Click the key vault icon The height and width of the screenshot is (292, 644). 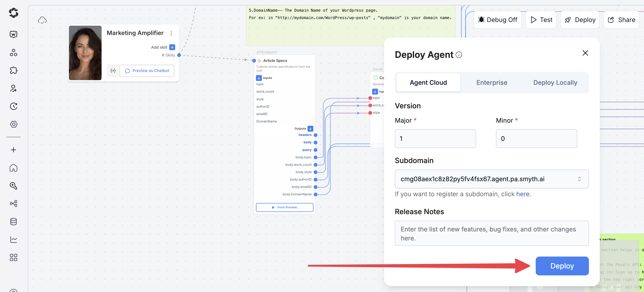click(13, 186)
